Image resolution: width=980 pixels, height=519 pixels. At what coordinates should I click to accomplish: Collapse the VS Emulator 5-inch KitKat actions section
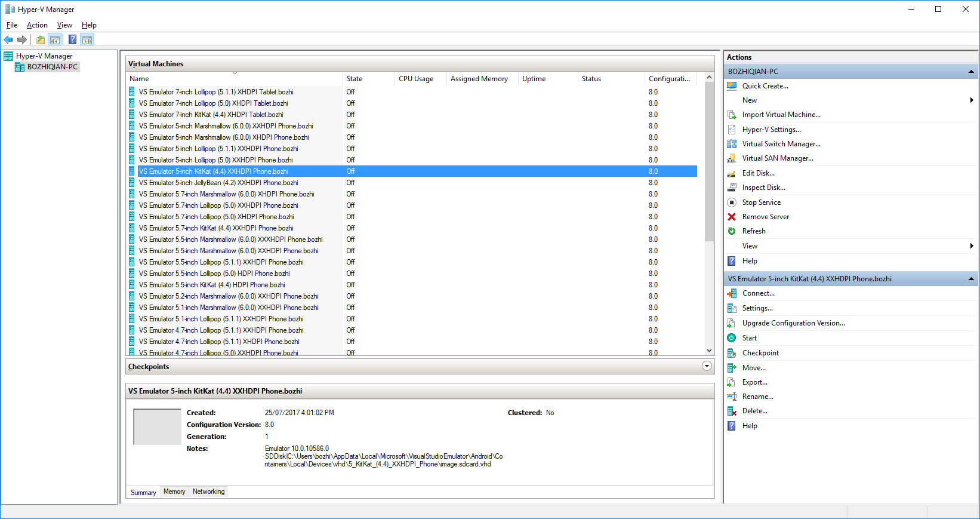[971, 279]
